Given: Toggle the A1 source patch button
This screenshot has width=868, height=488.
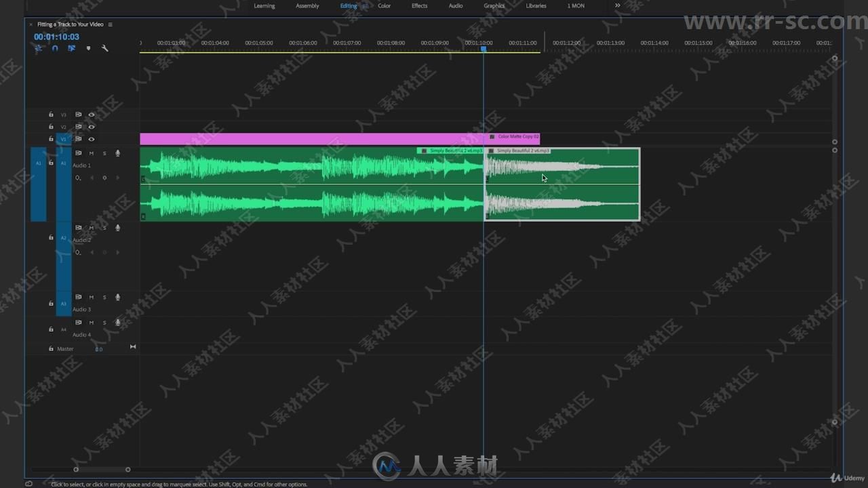Looking at the screenshot, I should tap(39, 184).
